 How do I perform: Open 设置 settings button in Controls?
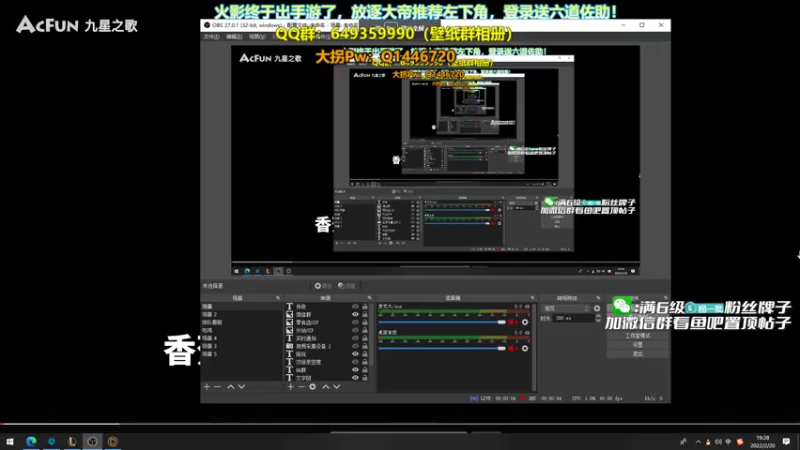coord(638,344)
